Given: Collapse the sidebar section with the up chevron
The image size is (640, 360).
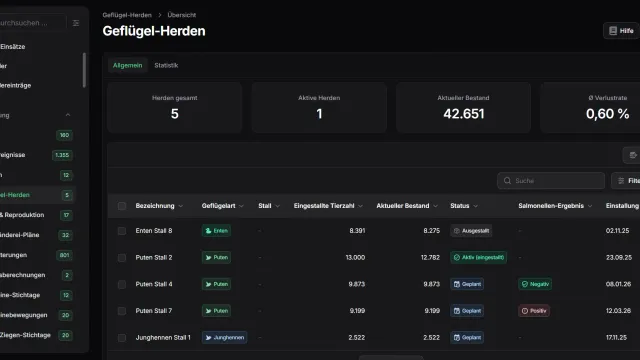Looking at the screenshot, I should click(x=68, y=115).
